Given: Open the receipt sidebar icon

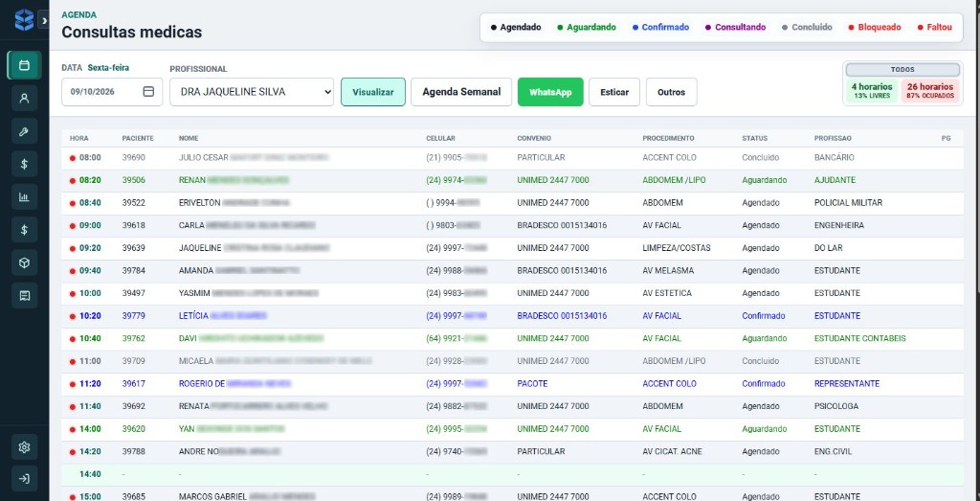Looking at the screenshot, I should (x=24, y=295).
